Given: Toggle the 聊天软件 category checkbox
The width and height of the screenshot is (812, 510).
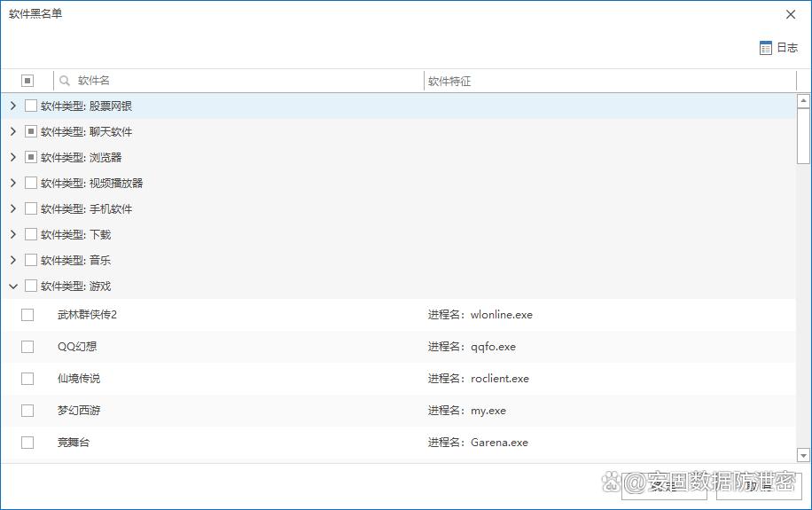Looking at the screenshot, I should (x=31, y=132).
